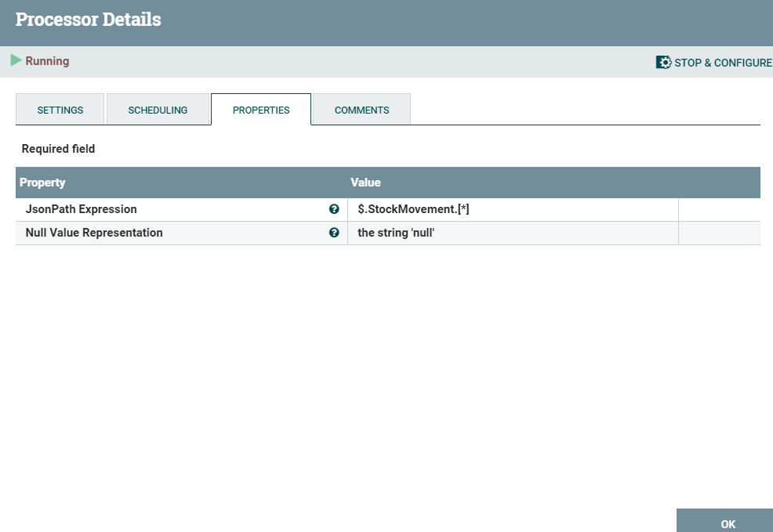
Task: Click the string 'null' value cell
Action: point(395,233)
